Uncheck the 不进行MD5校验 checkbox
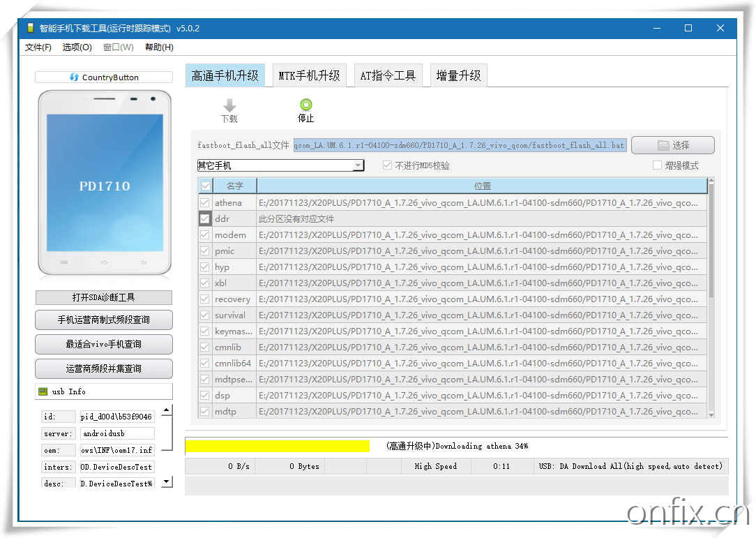756x538 pixels. pos(386,165)
